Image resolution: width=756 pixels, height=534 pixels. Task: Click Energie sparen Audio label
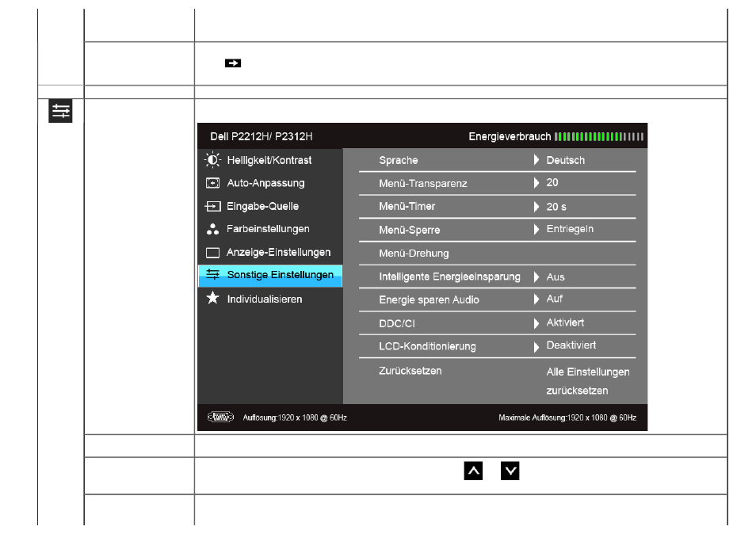pos(429,299)
